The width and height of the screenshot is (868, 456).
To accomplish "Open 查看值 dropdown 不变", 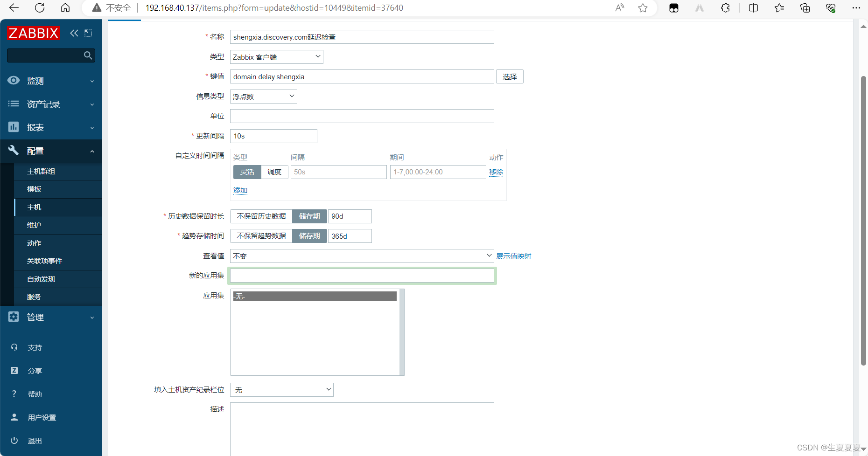I will coord(362,256).
